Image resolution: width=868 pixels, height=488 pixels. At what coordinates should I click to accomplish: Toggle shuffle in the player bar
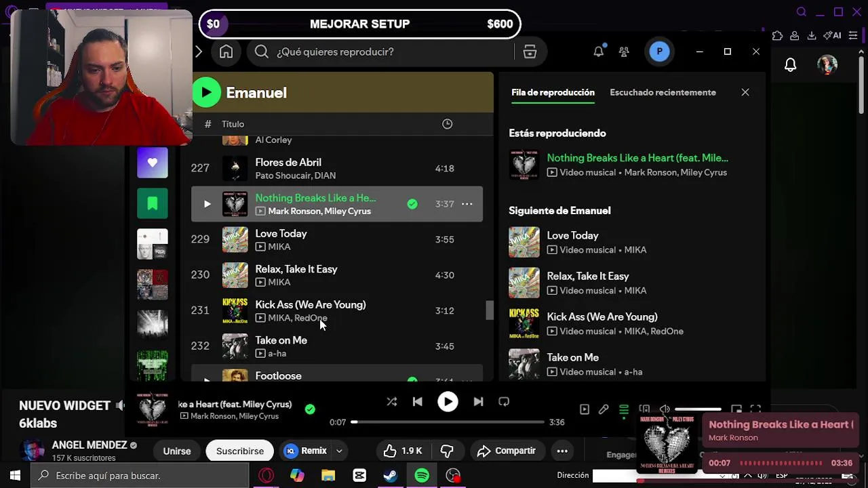point(391,402)
